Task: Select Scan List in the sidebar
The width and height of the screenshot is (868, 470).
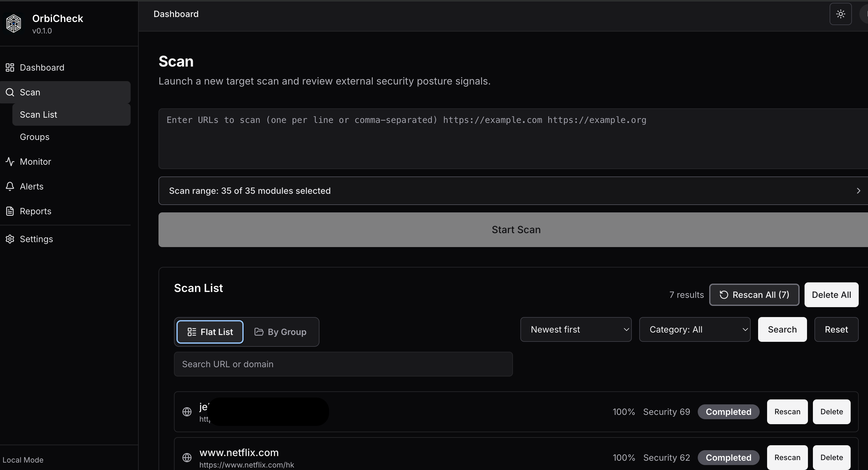Action: (x=38, y=114)
